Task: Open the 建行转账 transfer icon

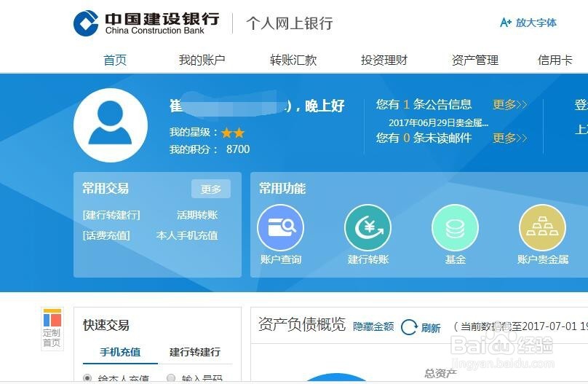Action: coord(368,228)
